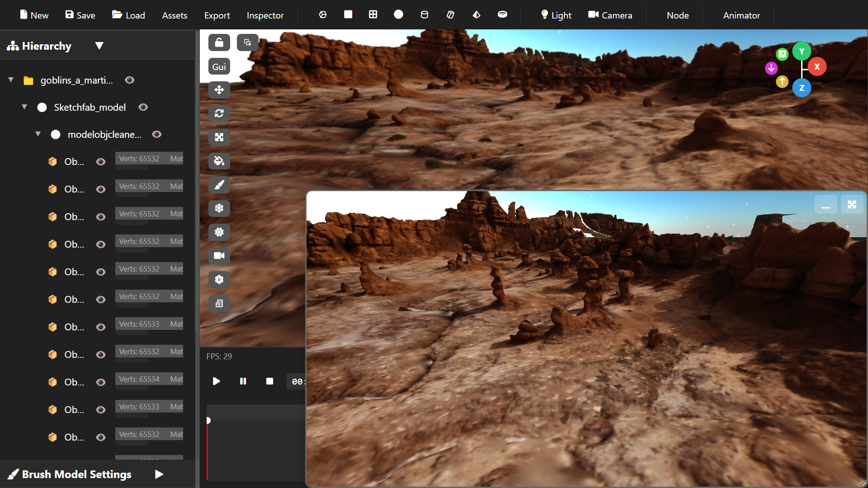Click the unlock padlock icon

tap(219, 42)
